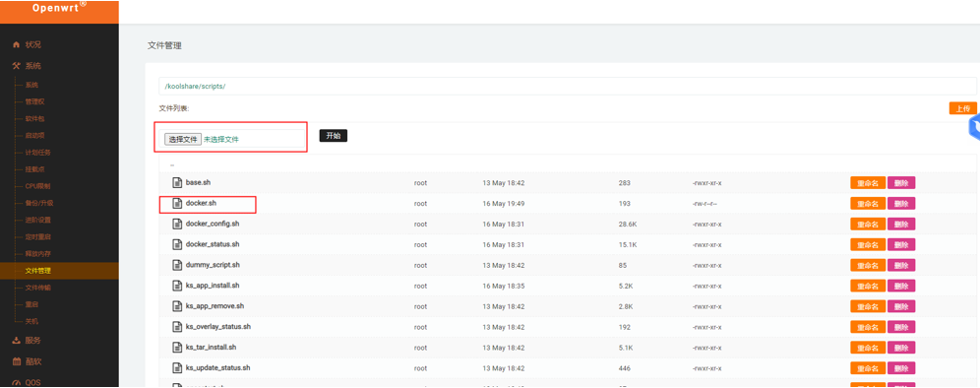Open the 启动项 submenu item

[x=35, y=136]
